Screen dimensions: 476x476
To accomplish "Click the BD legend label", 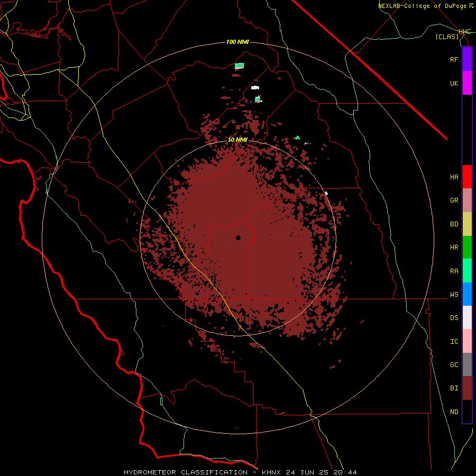I will pyautogui.click(x=454, y=224).
